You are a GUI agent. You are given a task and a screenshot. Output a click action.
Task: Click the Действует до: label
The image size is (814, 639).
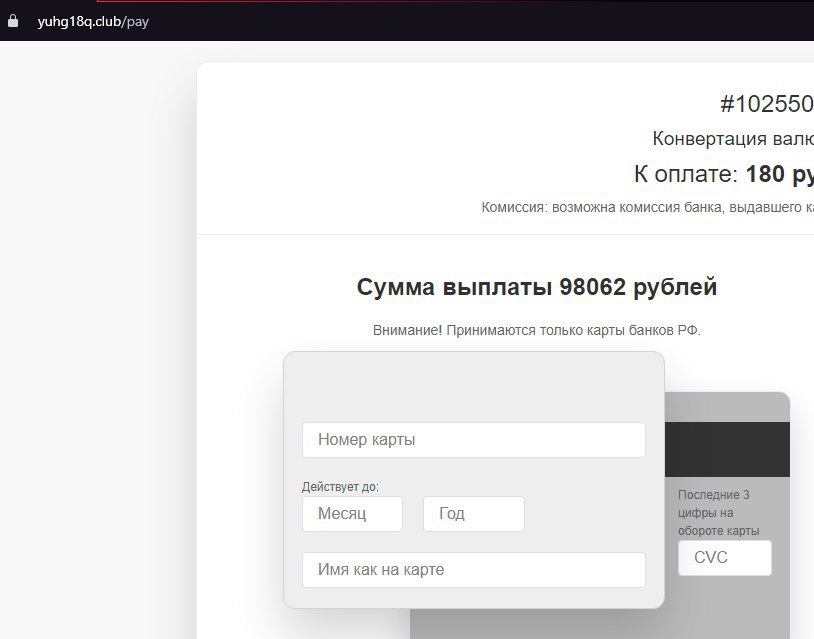(x=341, y=487)
